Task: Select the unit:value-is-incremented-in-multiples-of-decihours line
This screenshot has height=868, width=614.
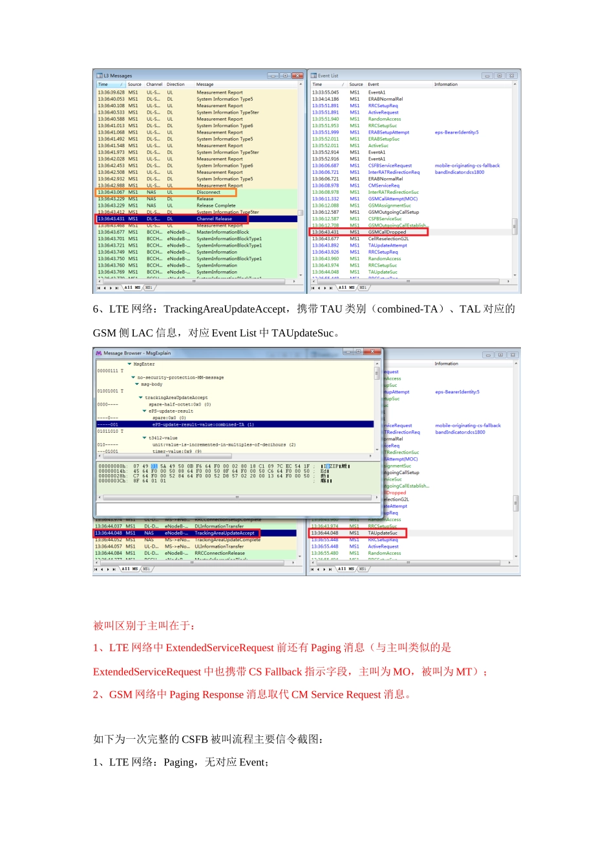Action: (x=224, y=444)
